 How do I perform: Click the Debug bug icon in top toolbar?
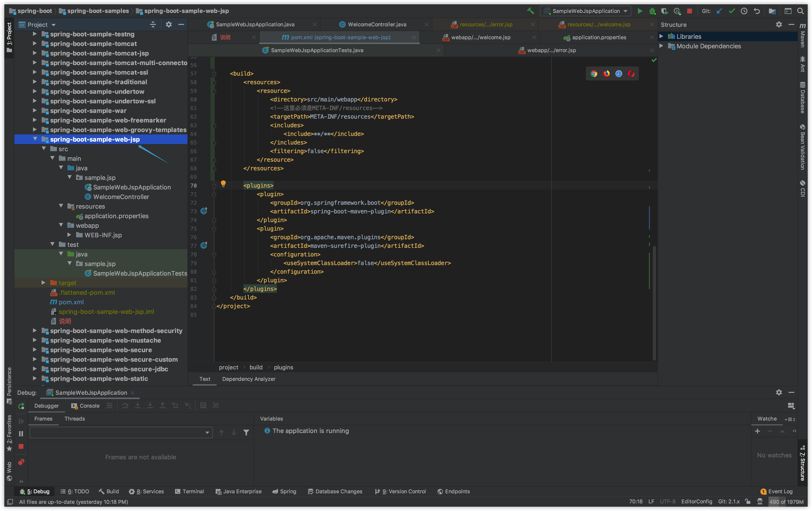coord(652,11)
